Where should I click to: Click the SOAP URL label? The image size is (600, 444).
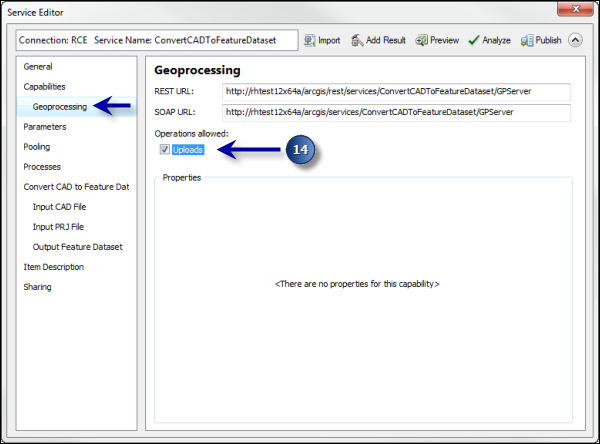pos(175,112)
